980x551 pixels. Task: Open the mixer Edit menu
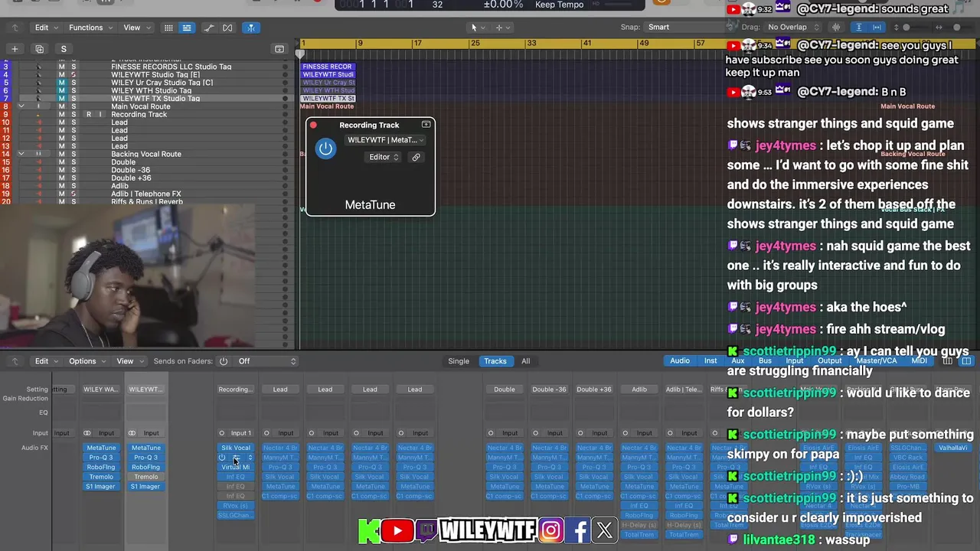46,361
